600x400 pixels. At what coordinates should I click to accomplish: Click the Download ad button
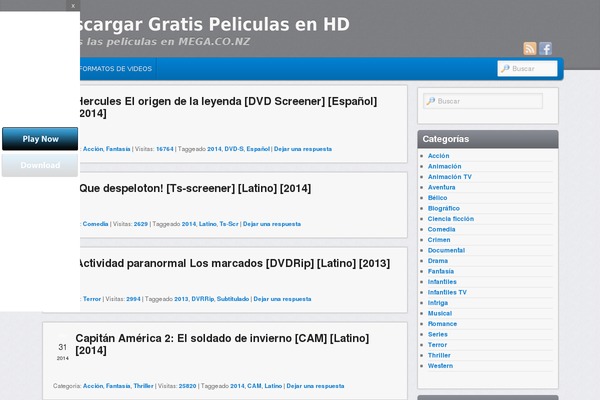40,165
